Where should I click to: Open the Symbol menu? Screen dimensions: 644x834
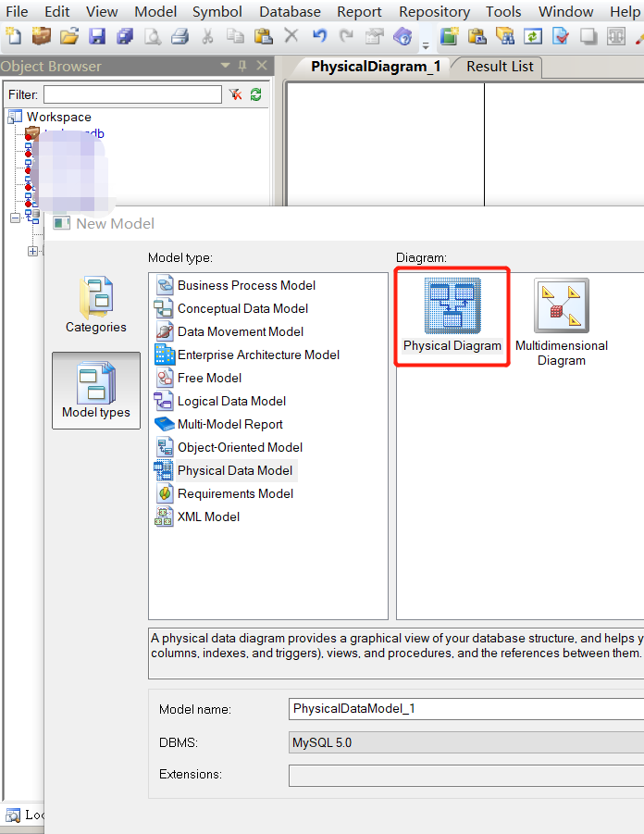pos(217,12)
